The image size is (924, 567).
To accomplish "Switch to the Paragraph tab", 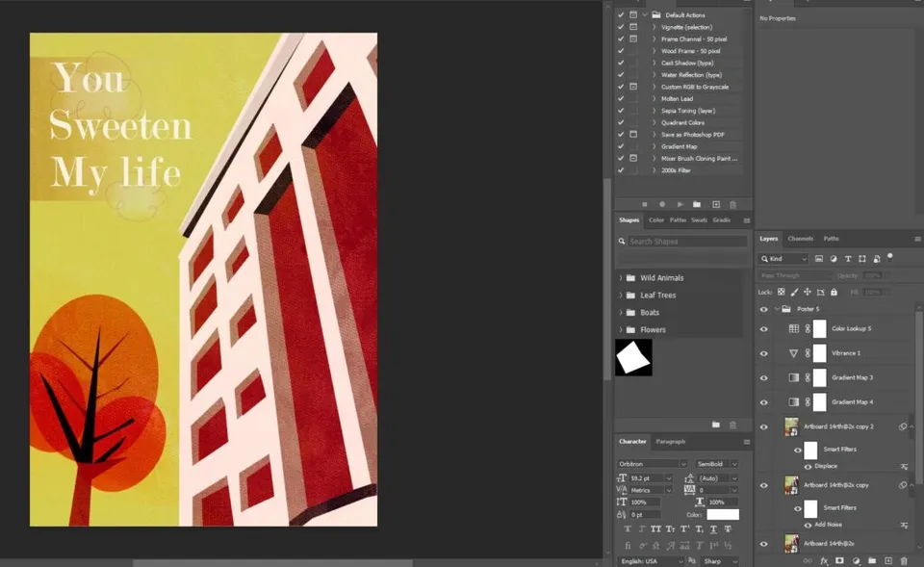I will 671,442.
